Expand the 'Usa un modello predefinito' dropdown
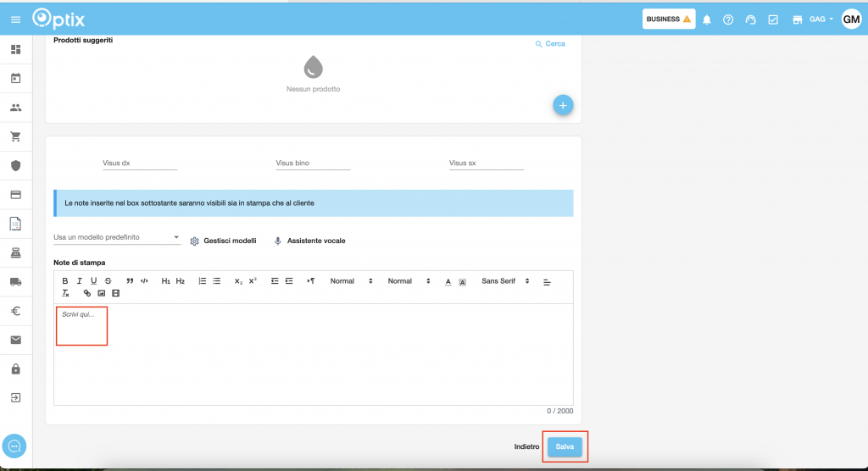 point(117,238)
